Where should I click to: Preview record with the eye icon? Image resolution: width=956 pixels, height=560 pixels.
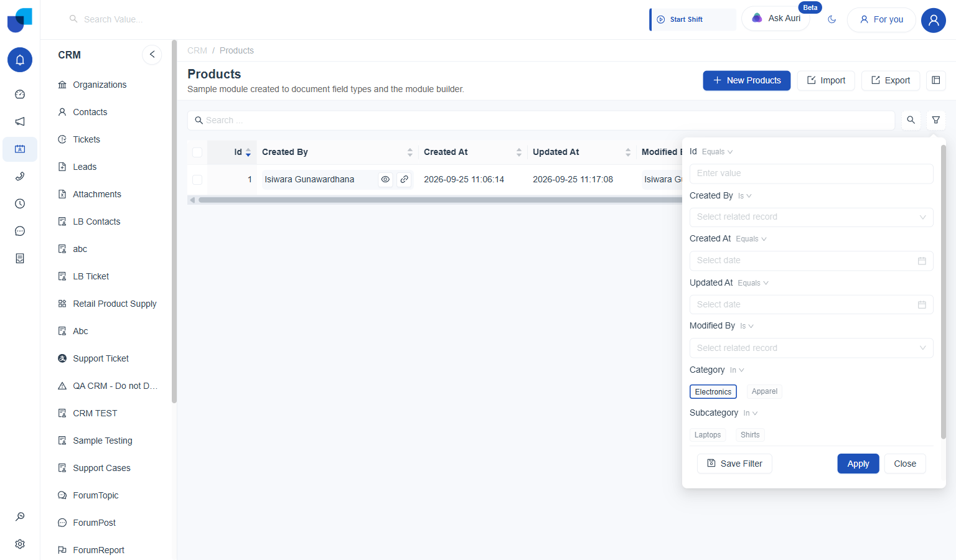click(x=386, y=179)
